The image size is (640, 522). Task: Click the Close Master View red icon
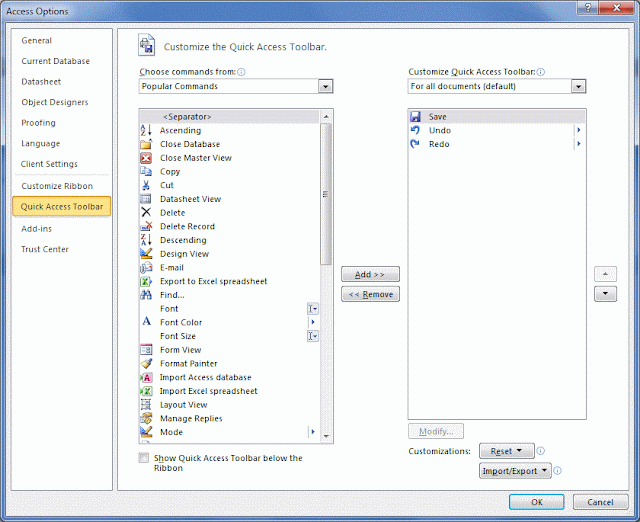(x=146, y=158)
